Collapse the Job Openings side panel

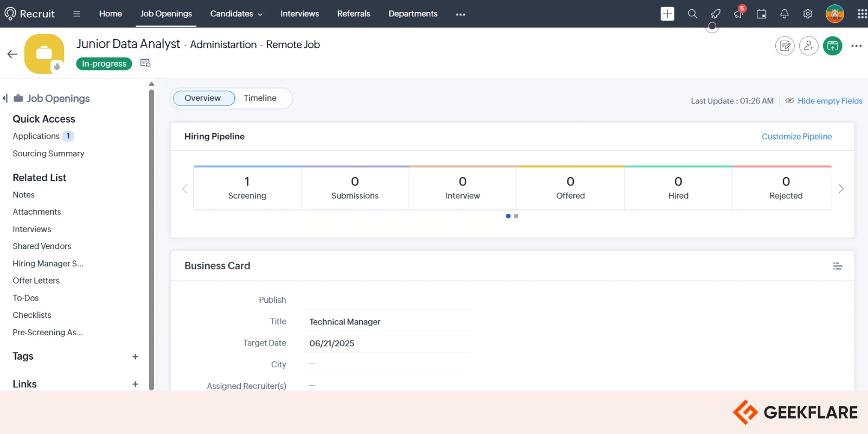point(5,98)
